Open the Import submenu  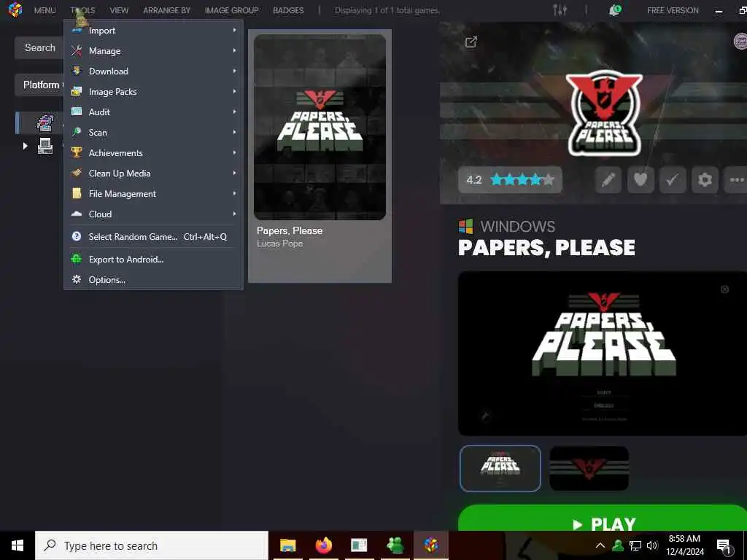[153, 31]
